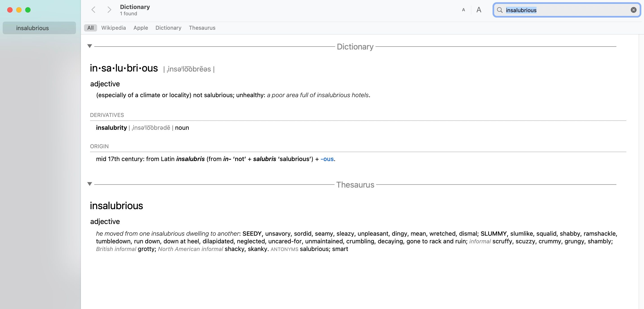Collapse the Thesaurus section triangle
This screenshot has width=644, height=309.
90,184
